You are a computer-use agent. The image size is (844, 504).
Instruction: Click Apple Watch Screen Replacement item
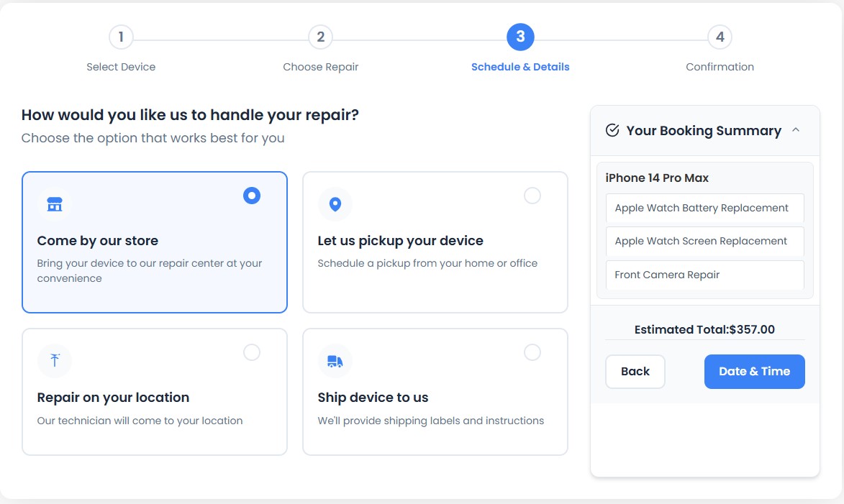click(x=704, y=241)
